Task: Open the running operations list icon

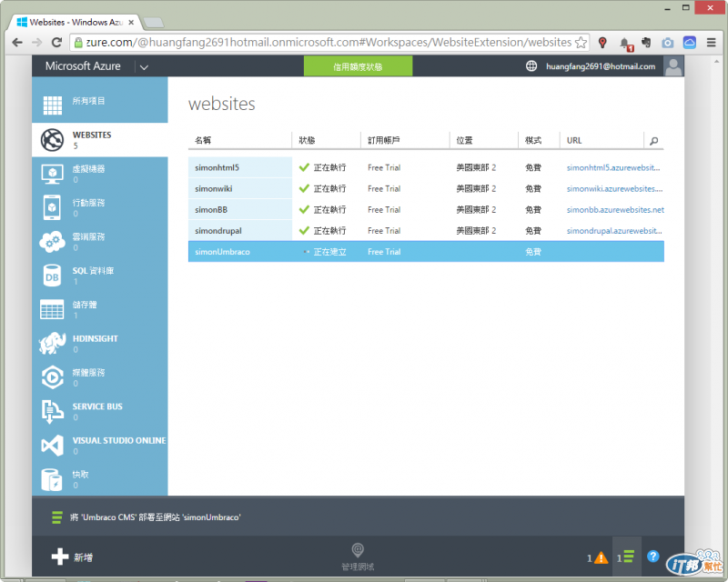Action: point(629,557)
